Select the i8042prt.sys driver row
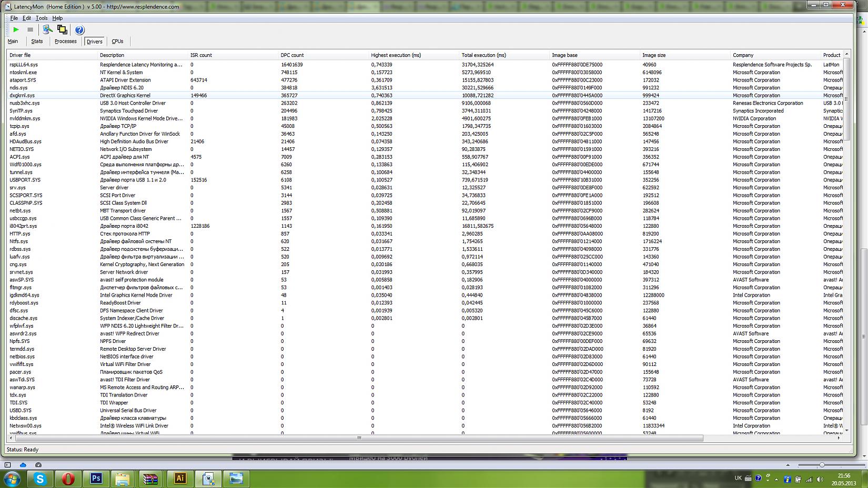 pos(425,226)
